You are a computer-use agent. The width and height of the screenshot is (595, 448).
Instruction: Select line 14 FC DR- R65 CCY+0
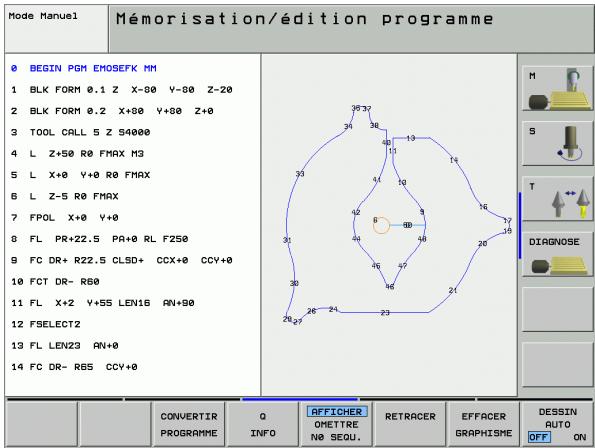coord(74,367)
